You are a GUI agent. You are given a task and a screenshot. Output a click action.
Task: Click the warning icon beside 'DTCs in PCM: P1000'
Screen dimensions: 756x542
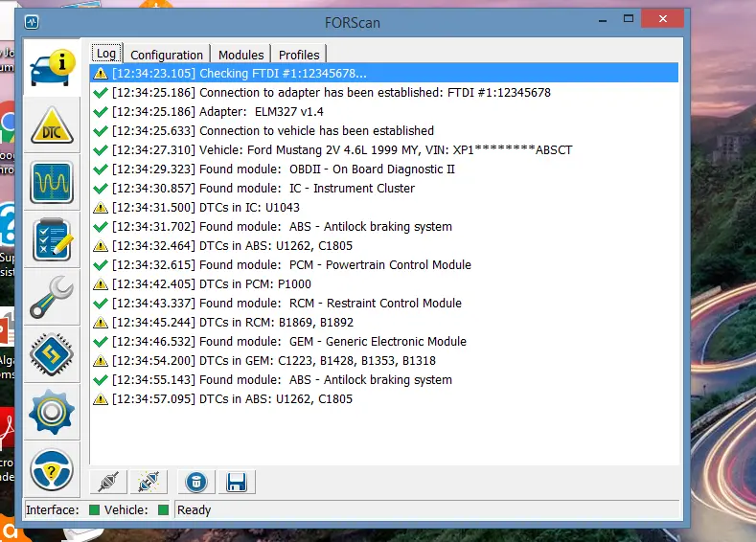(101, 284)
